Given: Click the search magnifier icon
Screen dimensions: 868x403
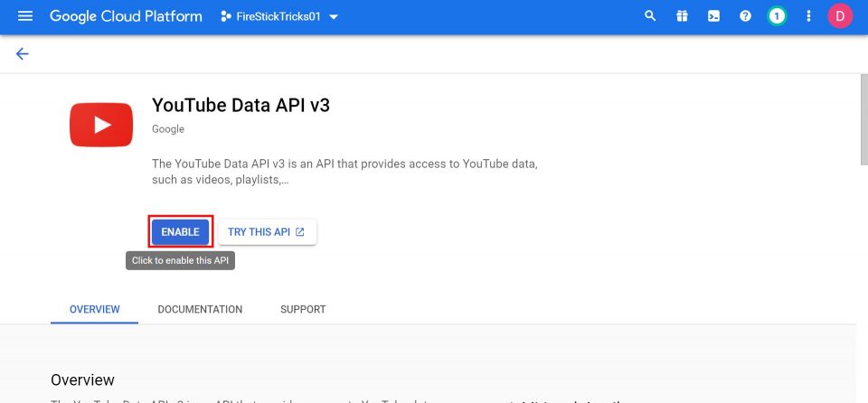Looking at the screenshot, I should tap(650, 16).
